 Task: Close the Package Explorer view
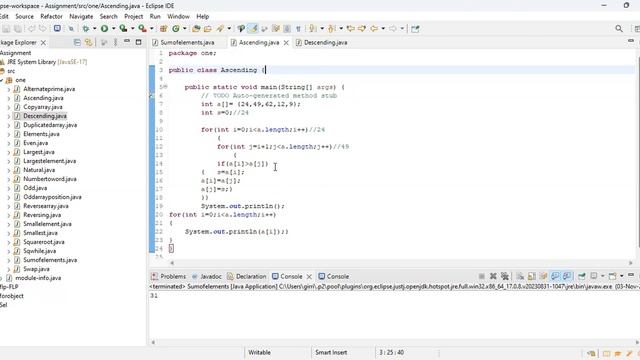pos(43,42)
